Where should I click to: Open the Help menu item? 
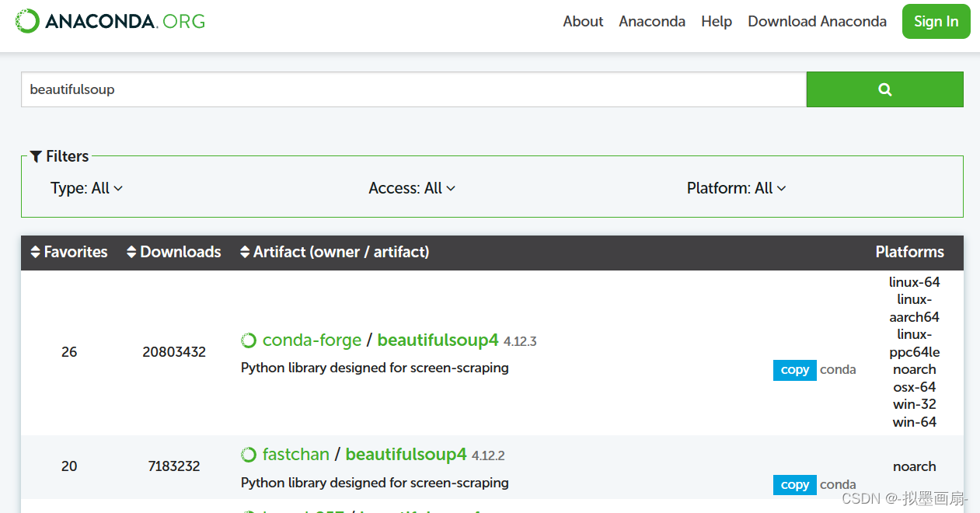click(716, 22)
